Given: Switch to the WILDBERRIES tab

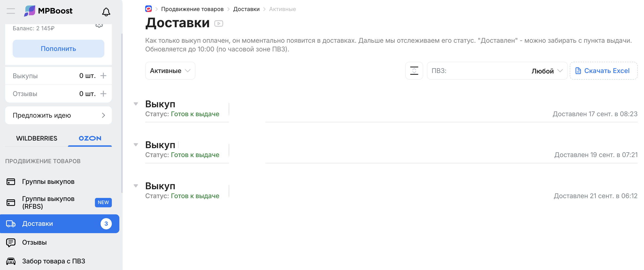Looking at the screenshot, I should (x=36, y=138).
